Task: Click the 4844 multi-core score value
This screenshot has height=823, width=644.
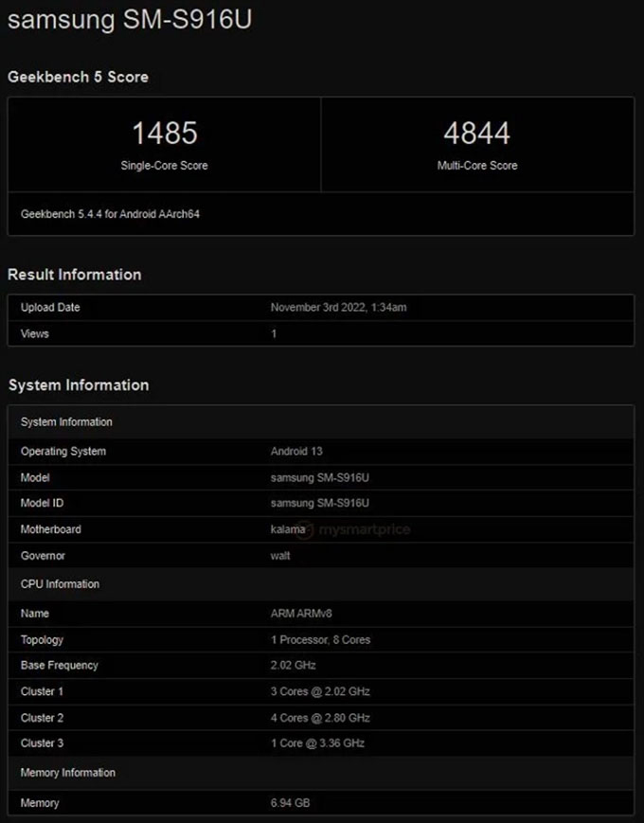Action: (476, 133)
